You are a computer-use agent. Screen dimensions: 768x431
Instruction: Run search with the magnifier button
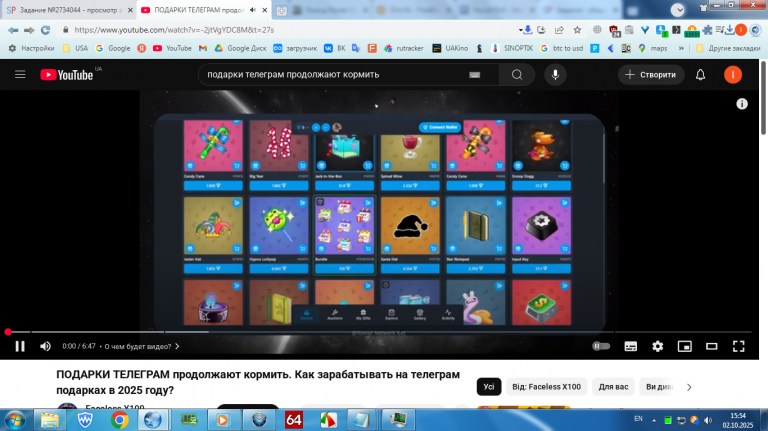(517, 74)
